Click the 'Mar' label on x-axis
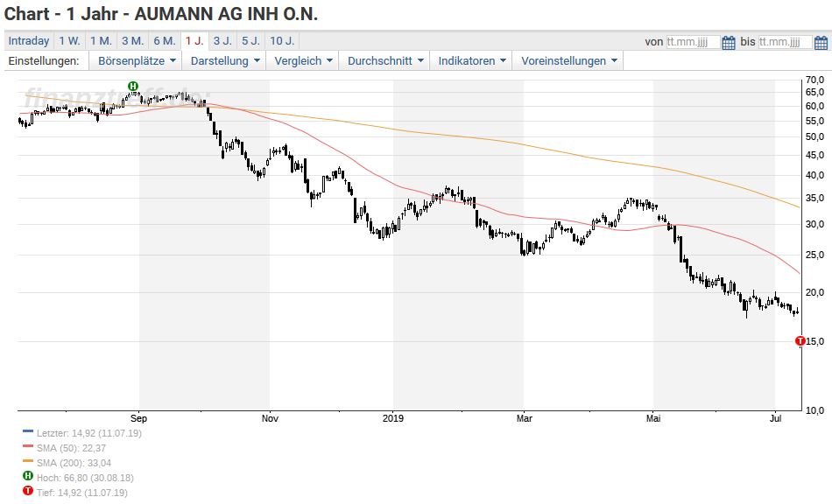 point(525,418)
